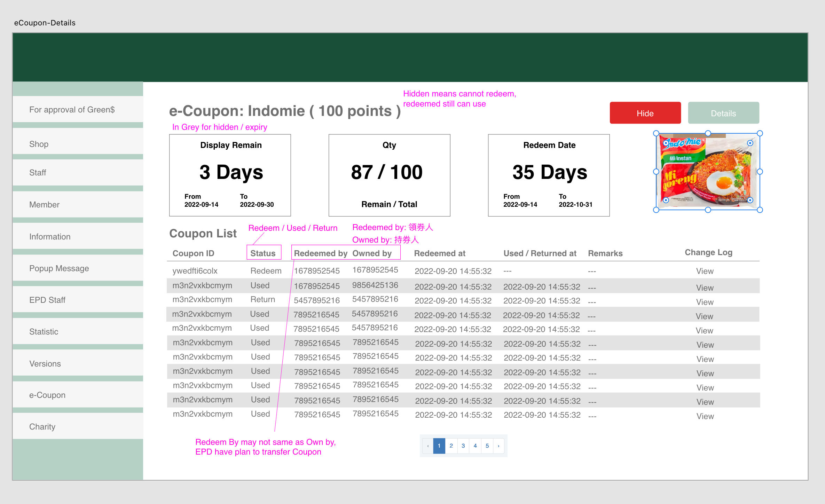This screenshot has height=504, width=825.
Task: Open the Details button
Action: 723,113
